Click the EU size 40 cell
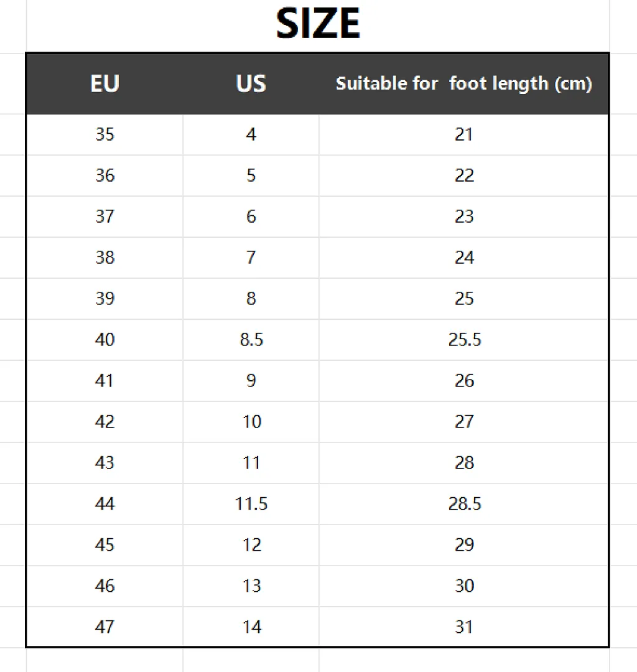 [x=105, y=340]
